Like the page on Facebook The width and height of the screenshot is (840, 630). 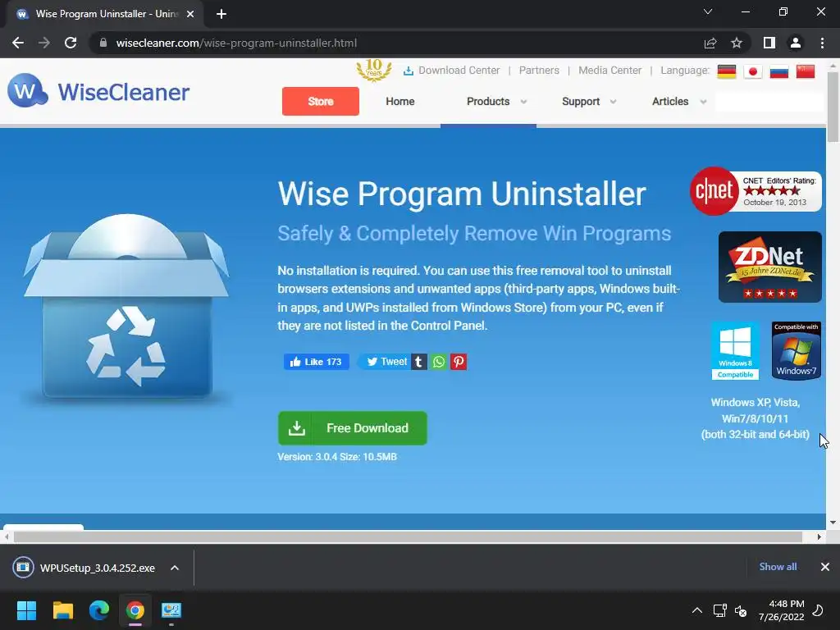(316, 362)
